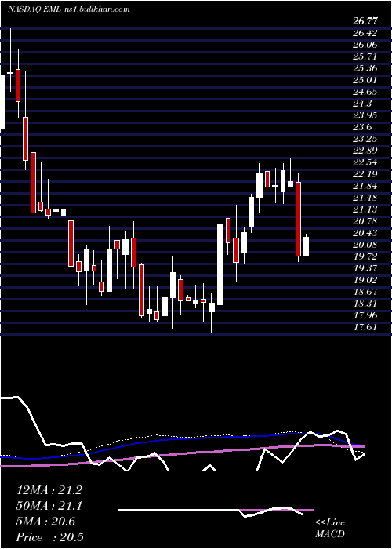Click the 12MA : 21.2 readout
Screen dimensions: 392x549
click(49, 490)
